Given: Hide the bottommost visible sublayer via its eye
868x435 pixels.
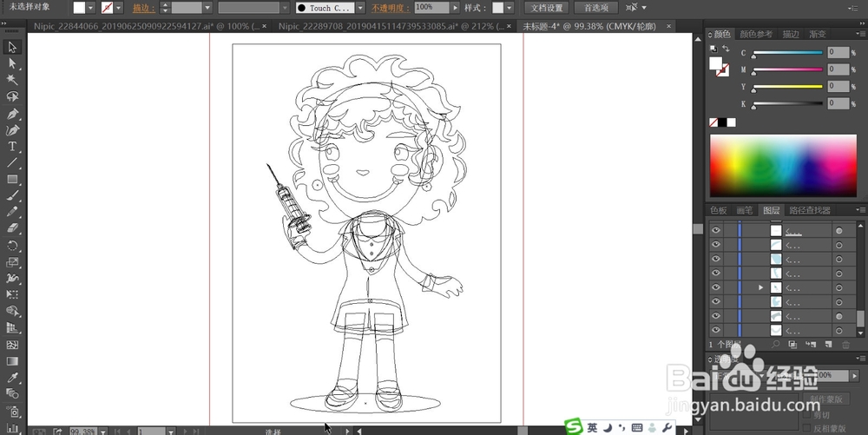Looking at the screenshot, I should [716, 330].
